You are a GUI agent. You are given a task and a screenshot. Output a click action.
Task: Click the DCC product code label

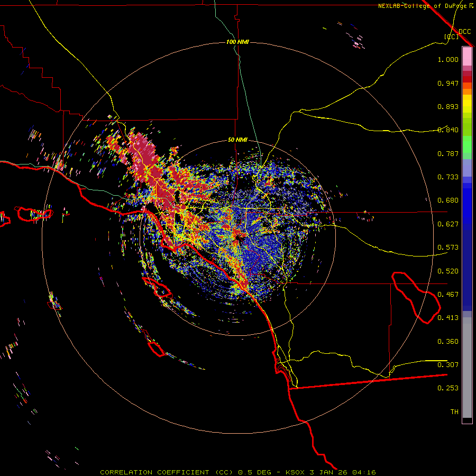[464, 32]
